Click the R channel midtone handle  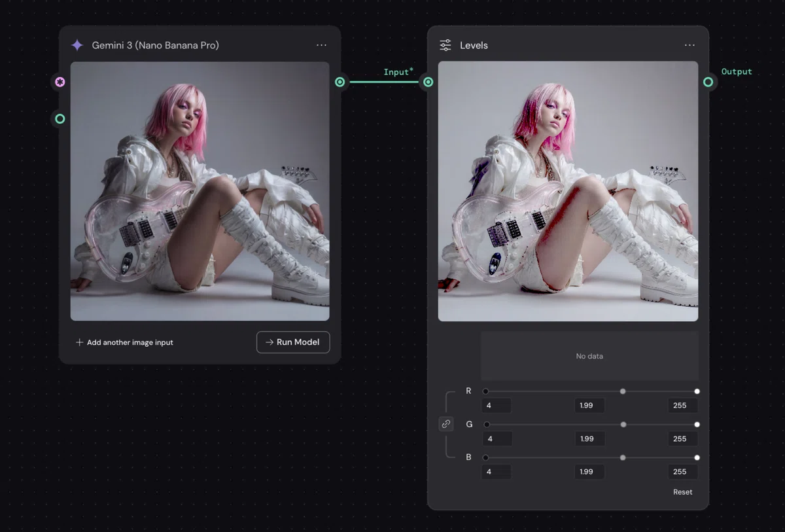pos(623,391)
